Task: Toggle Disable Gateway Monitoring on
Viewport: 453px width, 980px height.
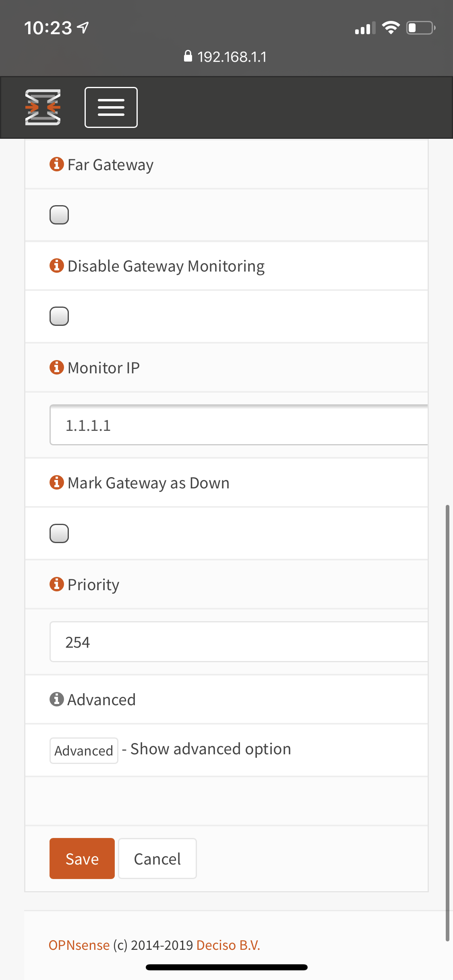Action: (x=59, y=316)
